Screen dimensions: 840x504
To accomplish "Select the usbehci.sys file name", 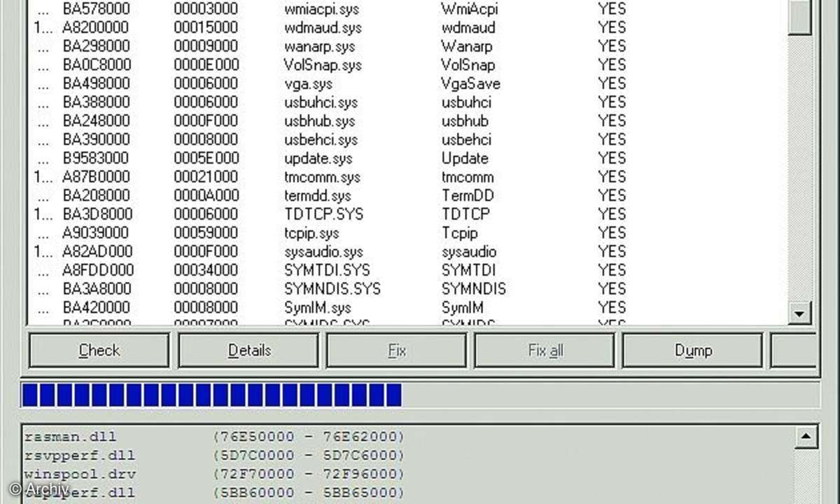I will tap(321, 139).
